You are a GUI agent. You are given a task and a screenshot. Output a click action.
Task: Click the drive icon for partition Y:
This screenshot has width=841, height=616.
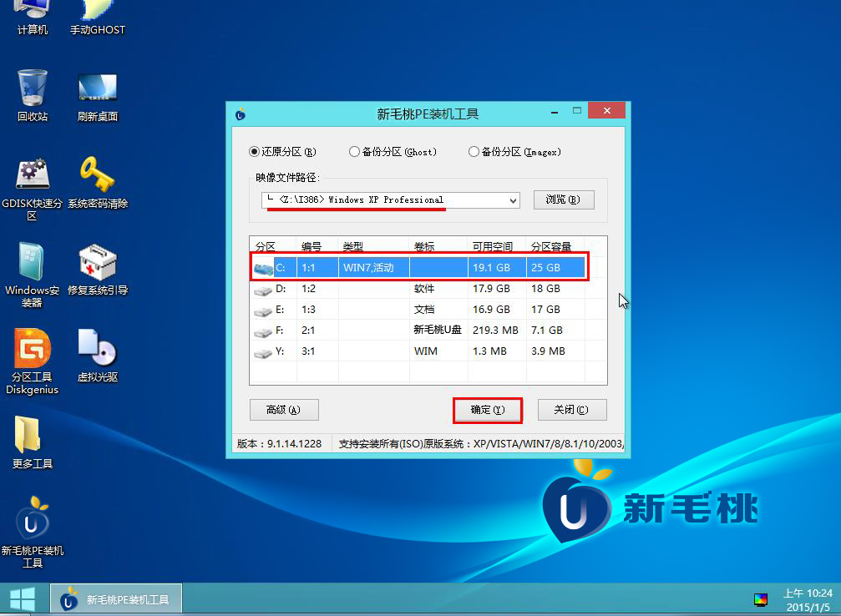pos(263,352)
